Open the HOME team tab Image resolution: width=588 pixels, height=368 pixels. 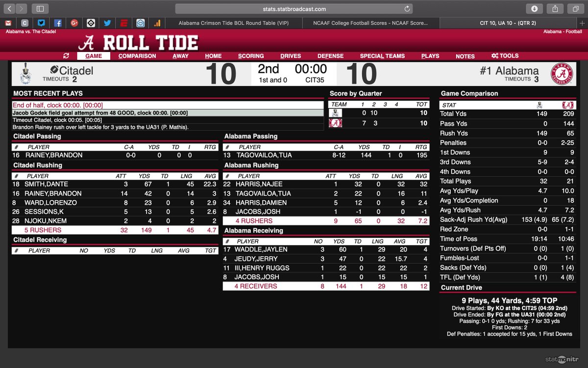point(213,56)
